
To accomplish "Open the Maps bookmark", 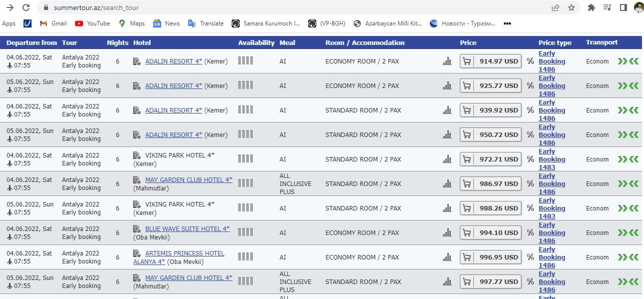I will [132, 23].
